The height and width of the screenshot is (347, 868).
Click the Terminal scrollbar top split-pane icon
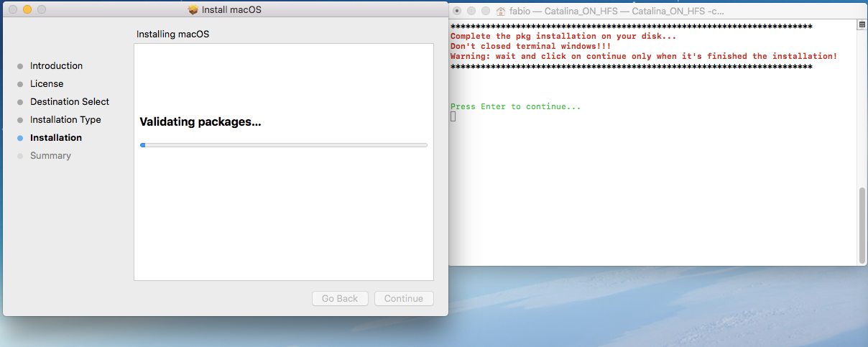point(862,24)
